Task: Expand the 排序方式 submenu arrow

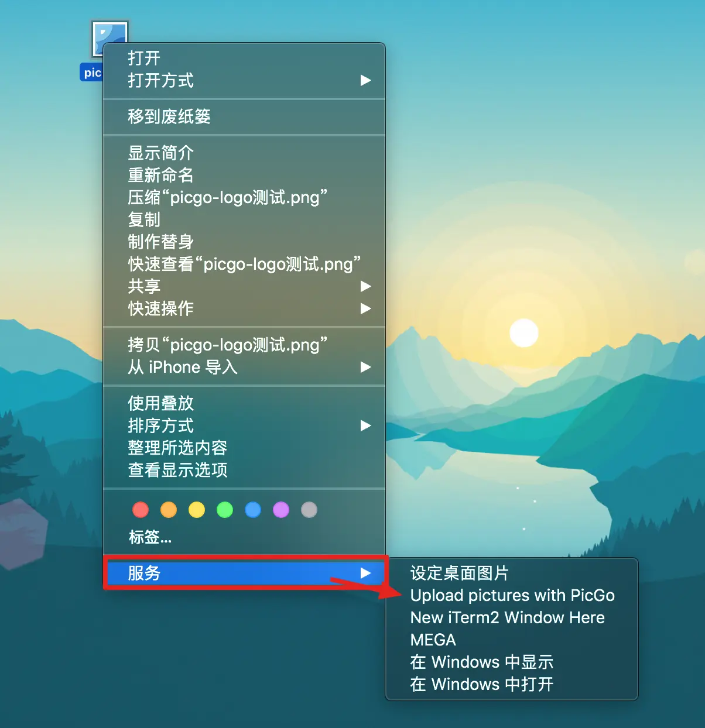Action: [x=366, y=425]
